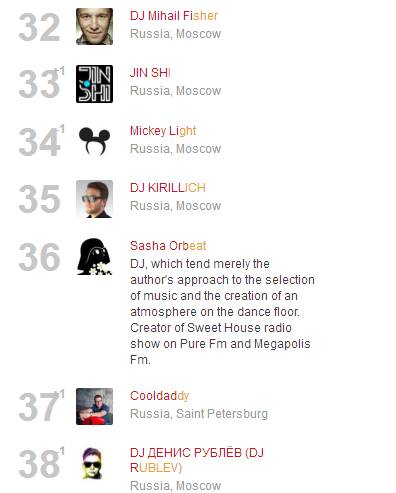Click Sasha Orbeat's description text
The height and width of the screenshot is (493, 396).
point(222,312)
